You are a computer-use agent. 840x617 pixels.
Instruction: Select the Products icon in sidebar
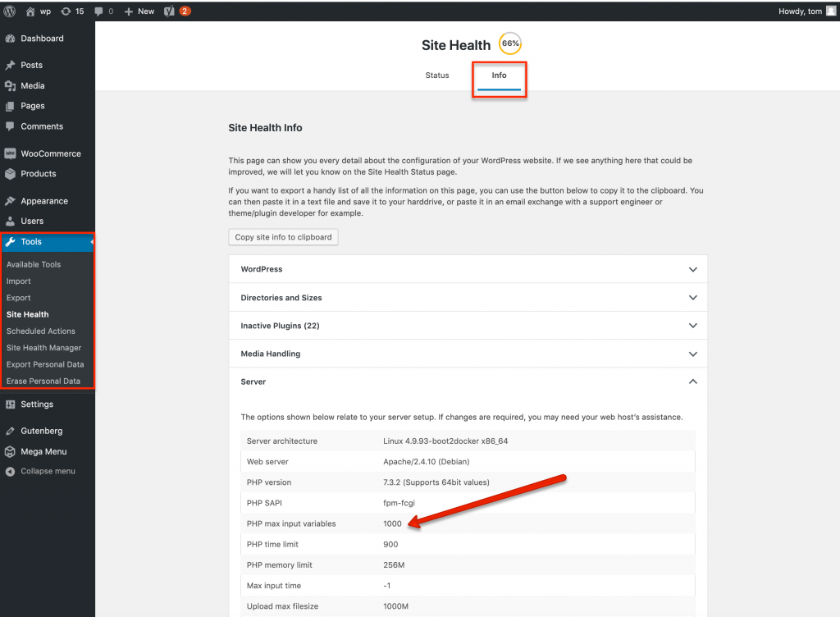[x=11, y=174]
